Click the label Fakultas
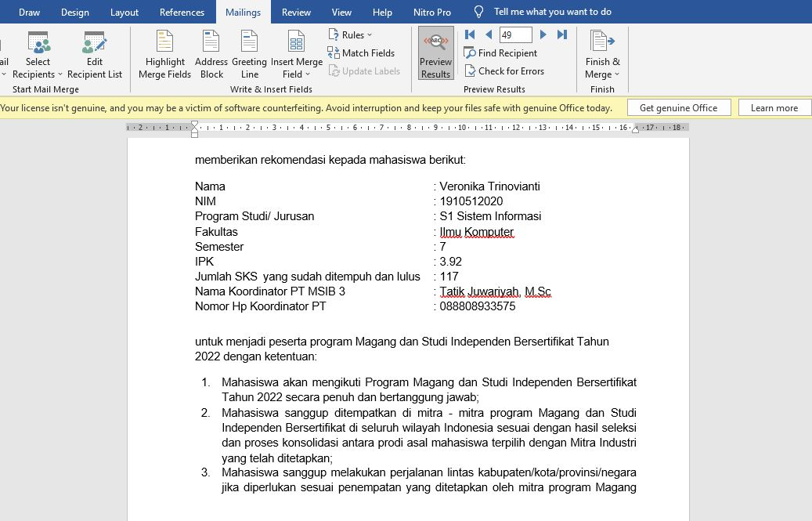Image resolution: width=812 pixels, height=521 pixels. pos(216,232)
